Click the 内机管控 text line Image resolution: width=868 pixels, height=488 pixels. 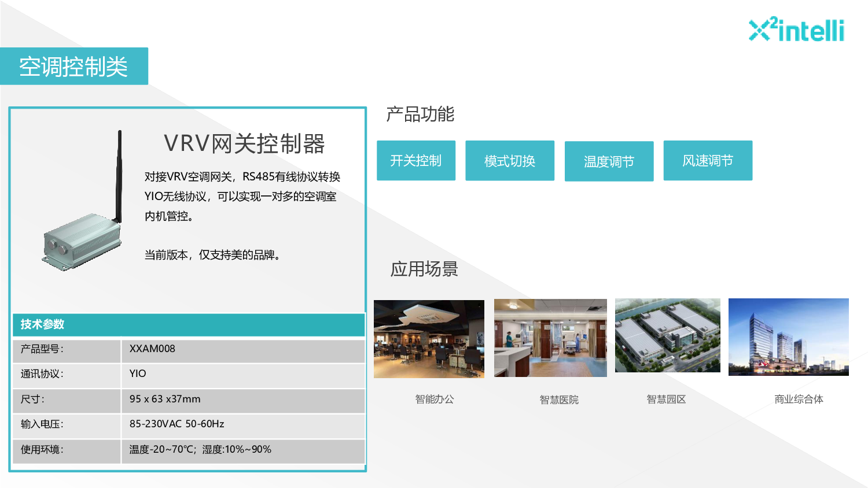pos(169,216)
